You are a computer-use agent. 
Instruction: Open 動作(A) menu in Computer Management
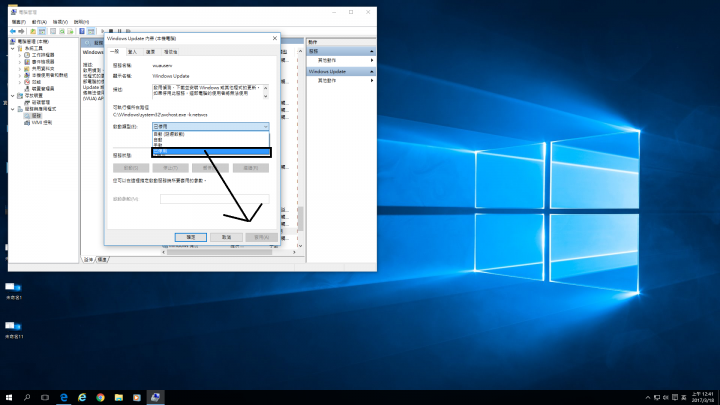point(39,22)
